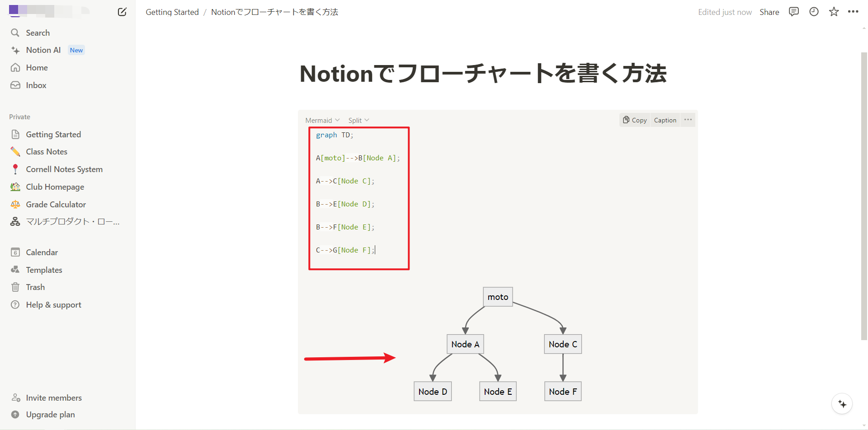868x430 pixels.
Task: Open the workspace switcher at top left
Action: pos(50,11)
